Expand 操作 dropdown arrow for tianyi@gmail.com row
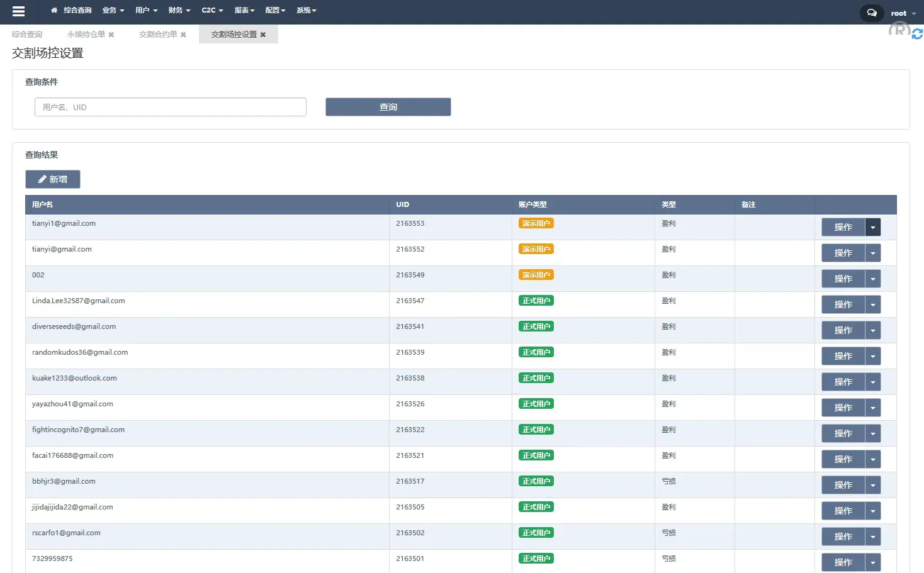Image resolution: width=924 pixels, height=573 pixels. pyautogui.click(x=872, y=253)
